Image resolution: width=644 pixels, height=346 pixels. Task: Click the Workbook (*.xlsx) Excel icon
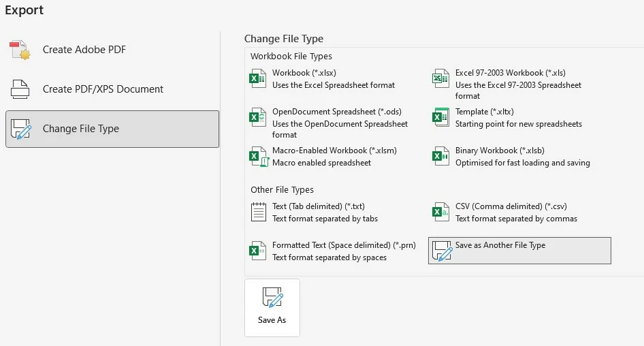click(258, 79)
